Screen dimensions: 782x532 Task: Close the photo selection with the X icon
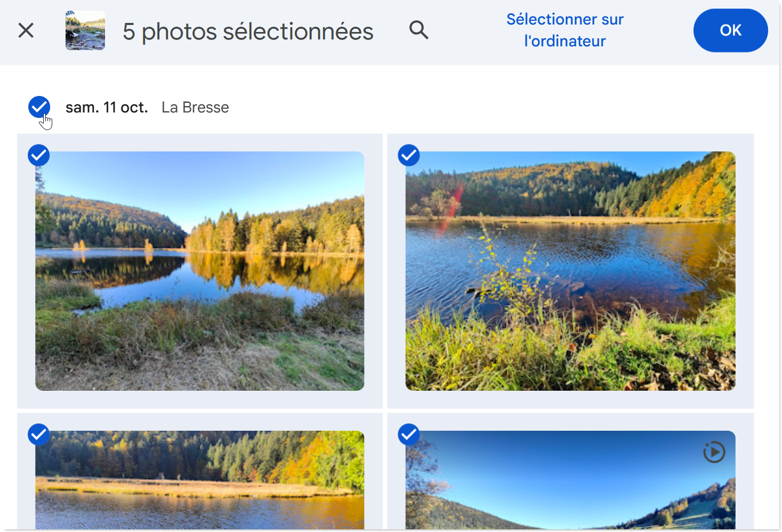[26, 30]
